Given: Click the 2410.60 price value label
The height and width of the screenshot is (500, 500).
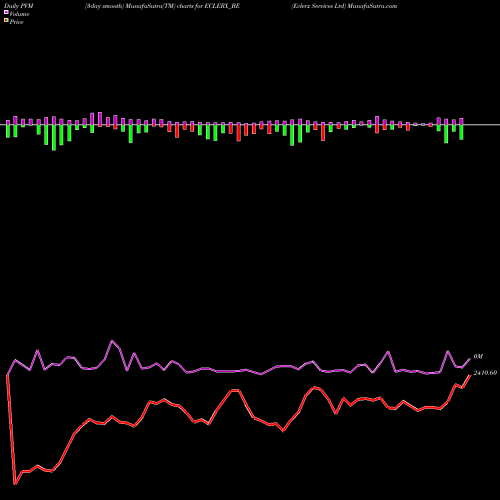Looking at the screenshot, I should click(x=485, y=373).
